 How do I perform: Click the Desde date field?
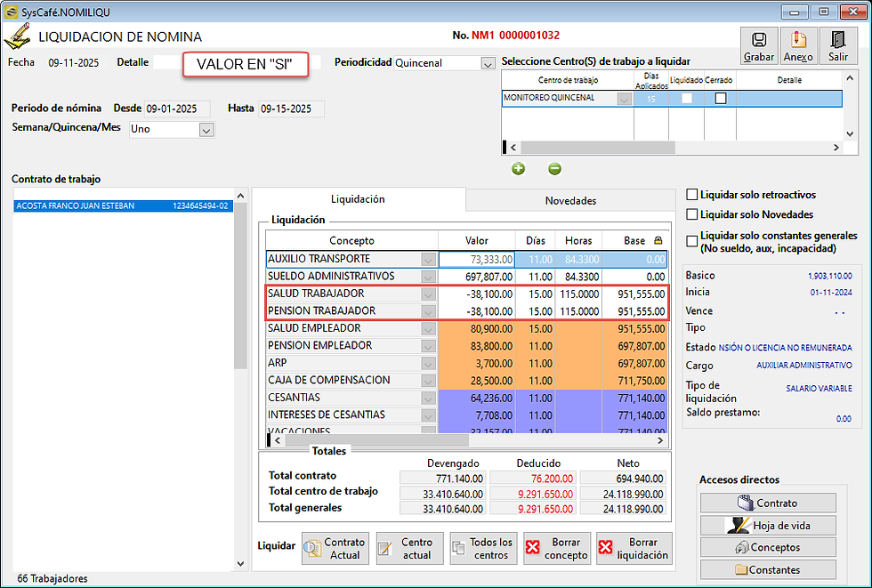[x=177, y=109]
